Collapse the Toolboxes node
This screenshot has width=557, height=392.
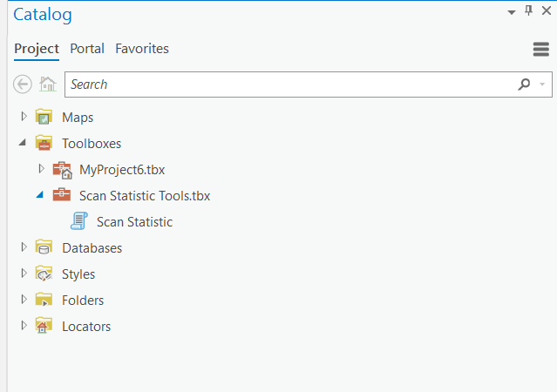23,143
